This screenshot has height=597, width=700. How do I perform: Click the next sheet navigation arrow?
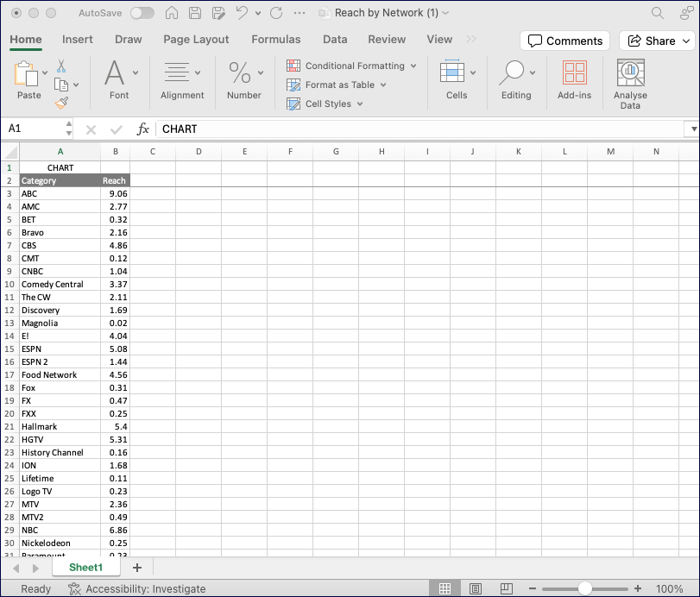click(35, 568)
